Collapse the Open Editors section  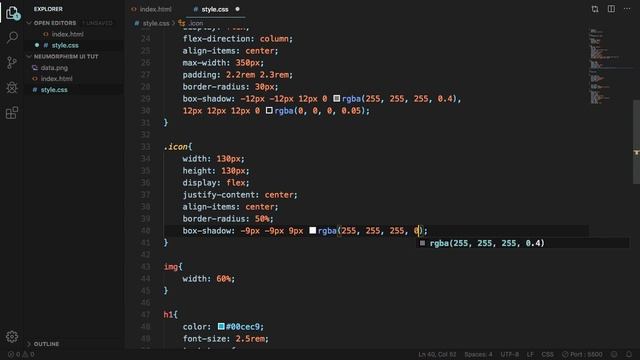(55, 23)
